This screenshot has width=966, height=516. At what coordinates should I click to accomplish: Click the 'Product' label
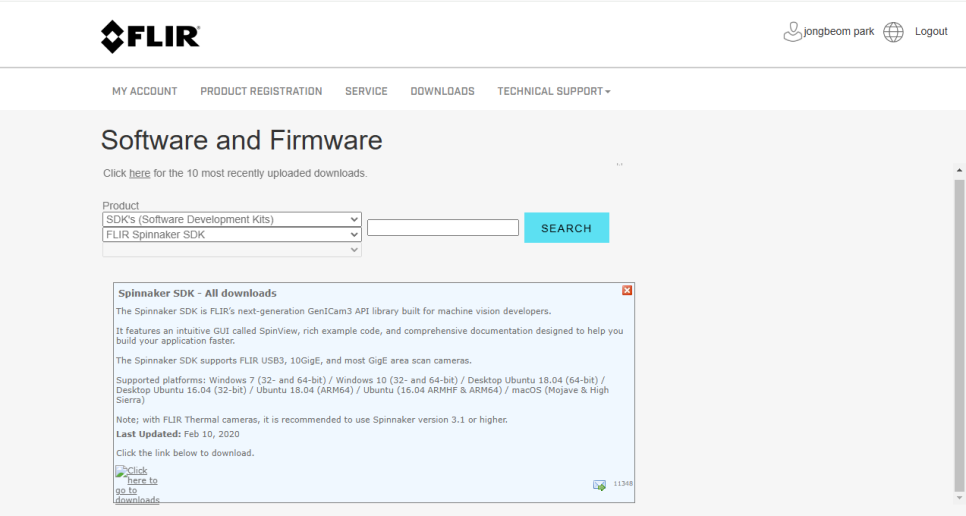(x=121, y=206)
